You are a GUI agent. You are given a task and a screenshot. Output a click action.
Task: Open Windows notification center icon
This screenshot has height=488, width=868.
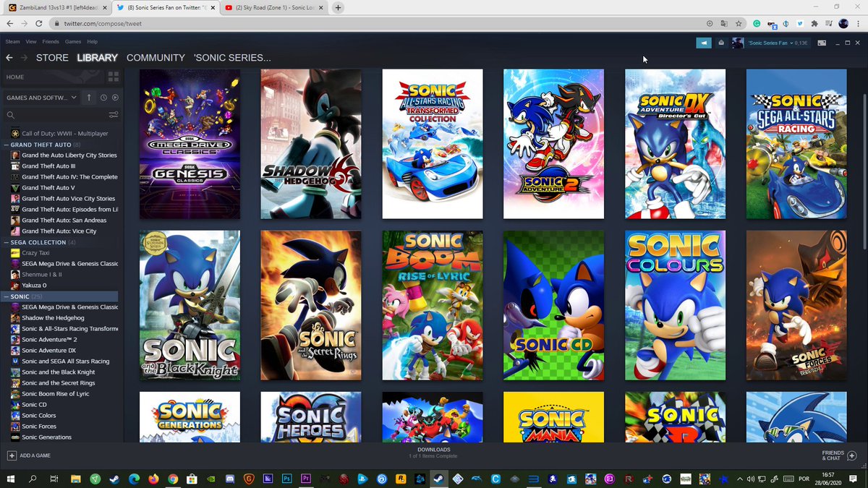click(854, 479)
